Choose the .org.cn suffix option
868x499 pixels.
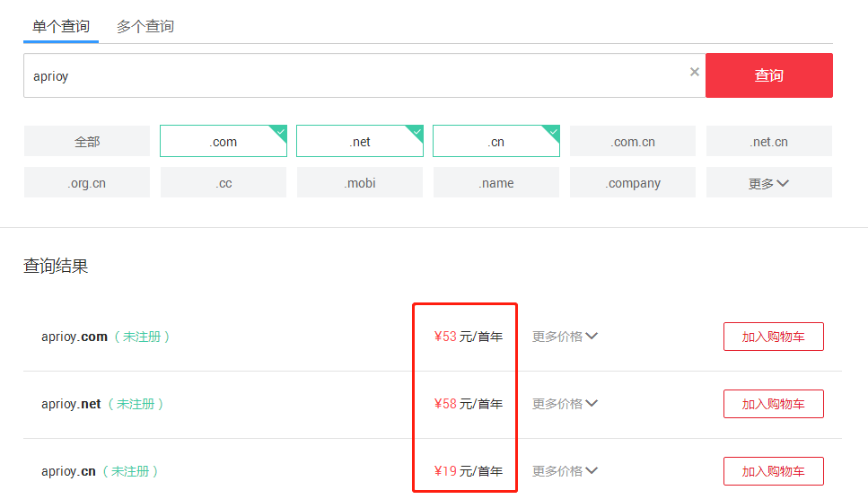coord(87,183)
